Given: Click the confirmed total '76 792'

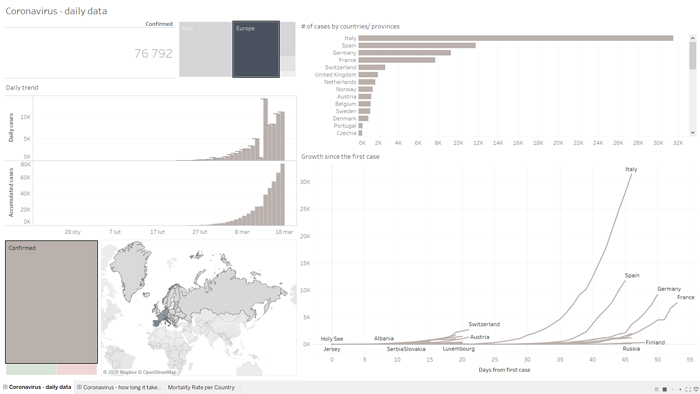Looking at the screenshot, I should pos(153,54).
